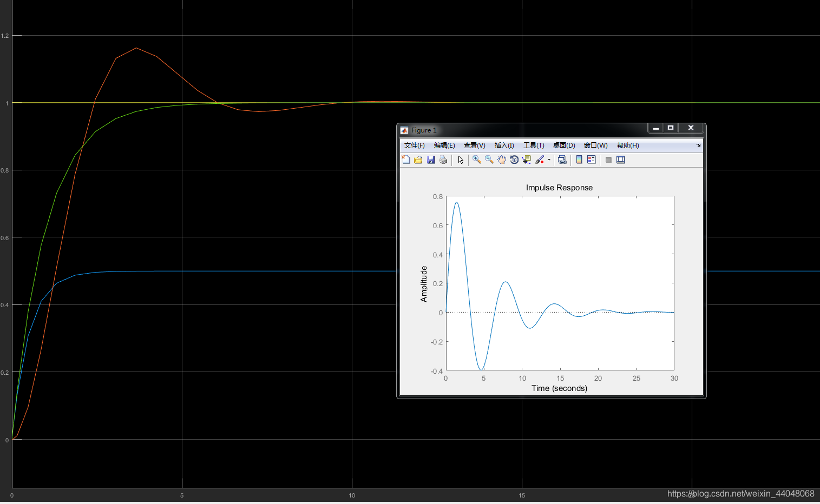Maximize the Figure 1 window
Image resolution: width=820 pixels, height=504 pixels.
click(671, 128)
